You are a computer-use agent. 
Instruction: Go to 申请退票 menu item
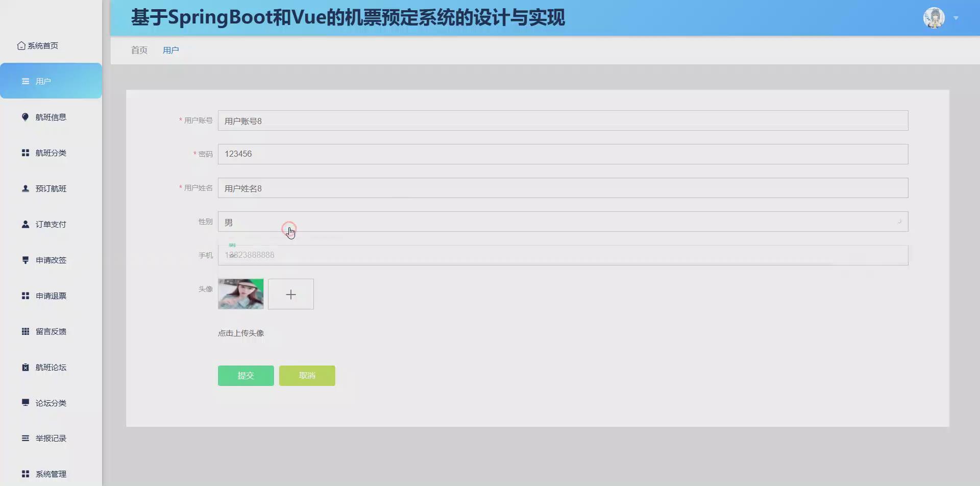pos(51,296)
